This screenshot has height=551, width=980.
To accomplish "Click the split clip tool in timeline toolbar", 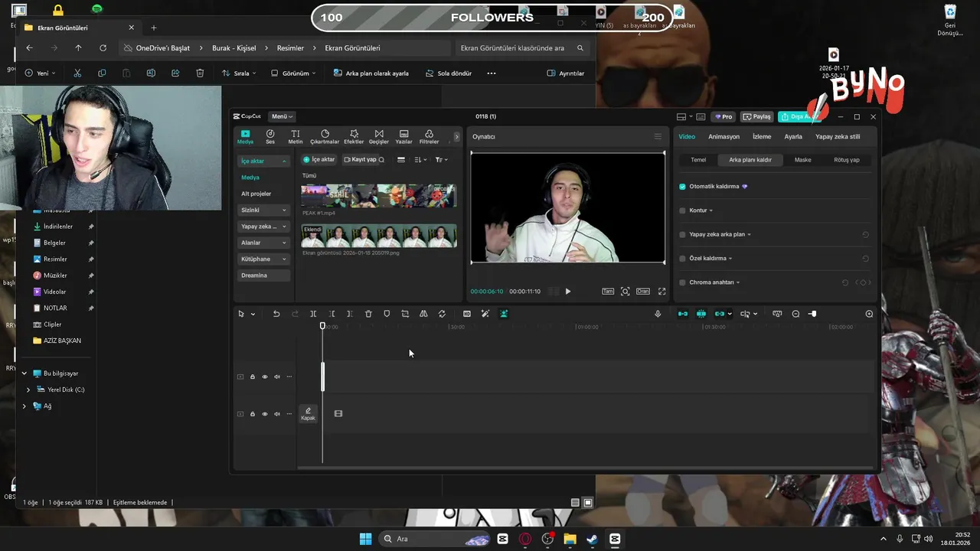I will pyautogui.click(x=313, y=314).
